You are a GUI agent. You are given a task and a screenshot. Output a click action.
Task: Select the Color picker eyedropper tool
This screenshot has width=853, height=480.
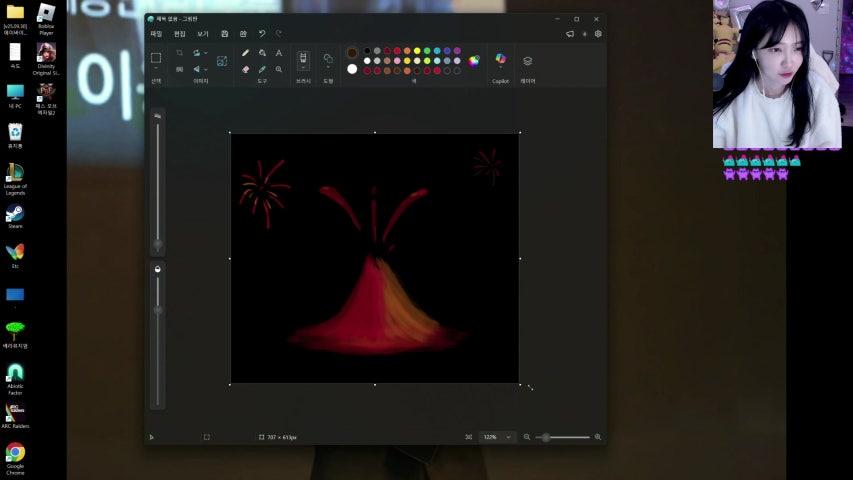tap(262, 69)
